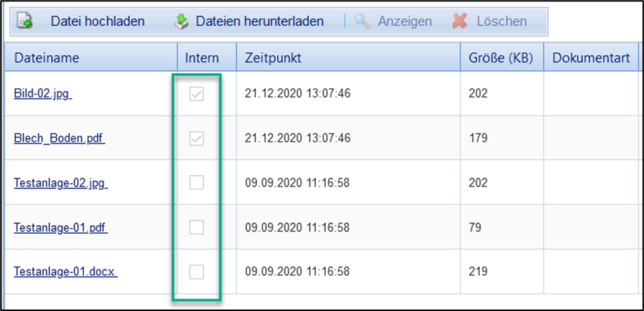Open the Testanlage-01.docx file link
This screenshot has width=644, height=311.
65,272
